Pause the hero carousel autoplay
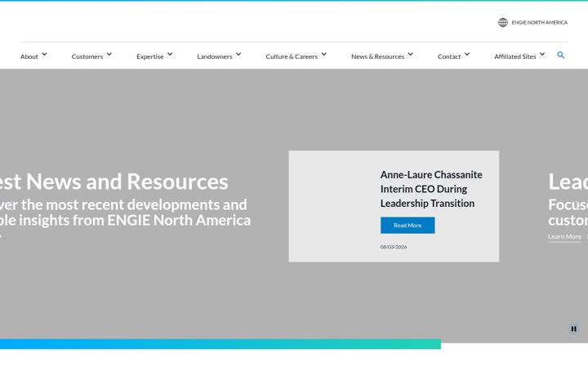Screen dimensions: 588x368 coord(574,329)
